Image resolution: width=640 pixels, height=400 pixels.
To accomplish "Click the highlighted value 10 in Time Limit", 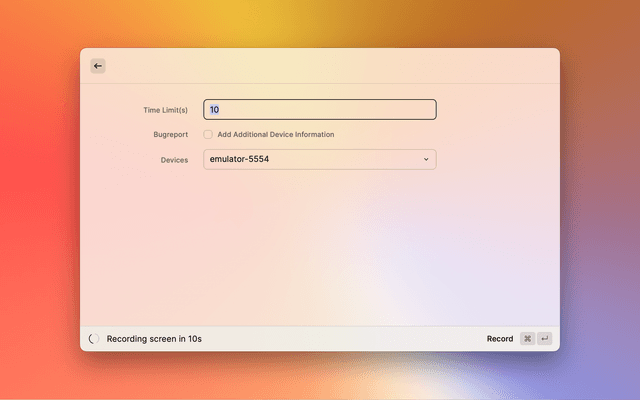I will [x=214, y=110].
